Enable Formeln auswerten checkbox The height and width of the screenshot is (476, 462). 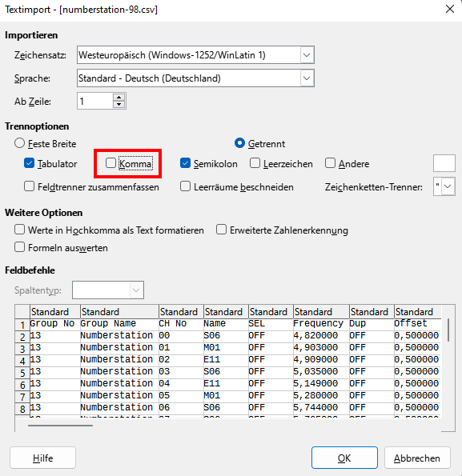[20, 247]
